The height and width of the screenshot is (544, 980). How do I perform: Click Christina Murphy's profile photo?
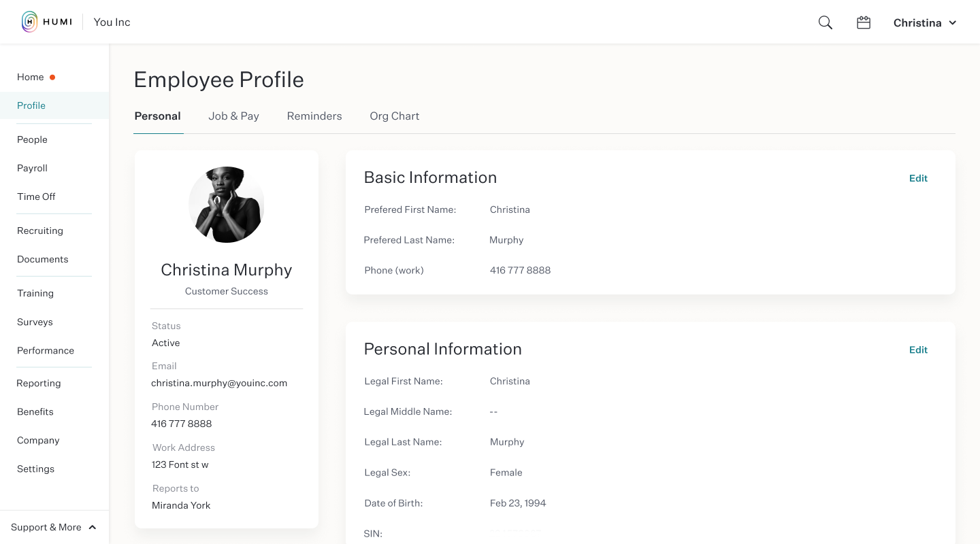pos(227,205)
